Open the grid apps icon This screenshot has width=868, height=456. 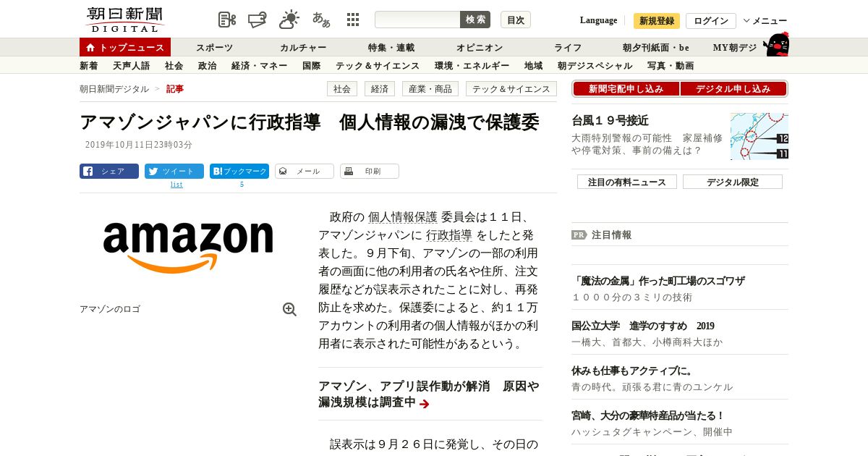point(353,20)
